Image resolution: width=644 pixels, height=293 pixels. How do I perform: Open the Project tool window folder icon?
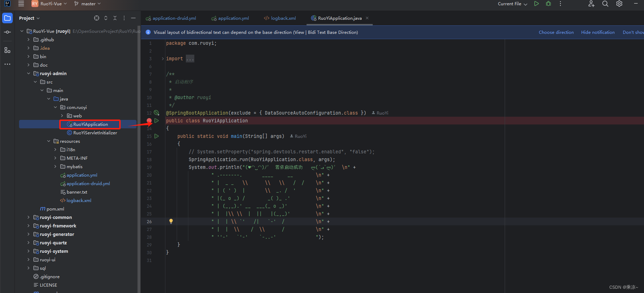[x=7, y=18]
